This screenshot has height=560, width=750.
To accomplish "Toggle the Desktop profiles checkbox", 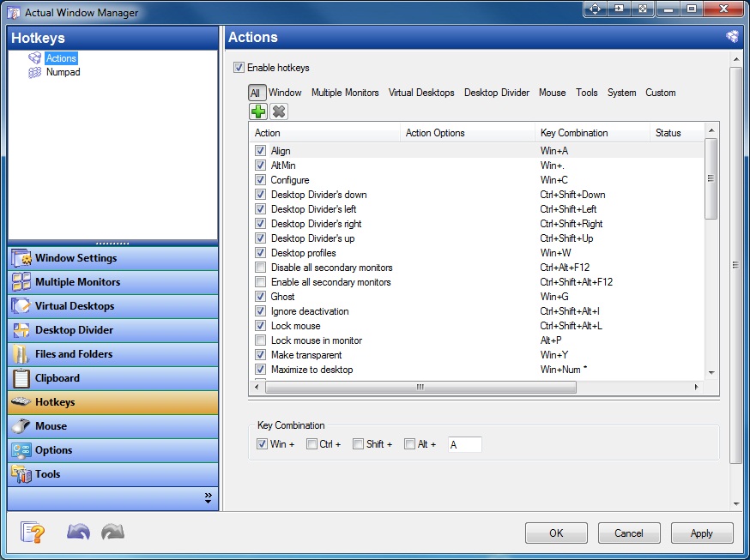I will click(x=260, y=253).
